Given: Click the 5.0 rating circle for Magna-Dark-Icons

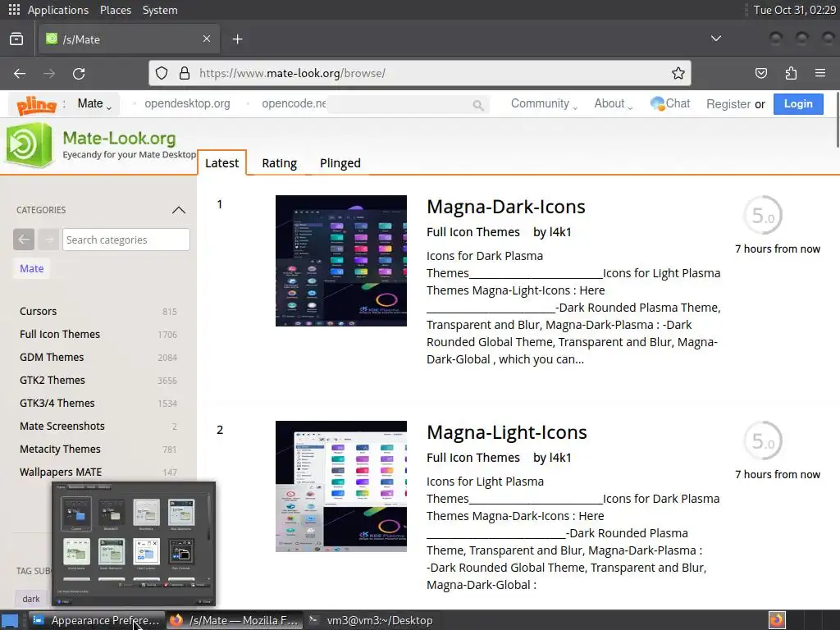Looking at the screenshot, I should coord(763,215).
